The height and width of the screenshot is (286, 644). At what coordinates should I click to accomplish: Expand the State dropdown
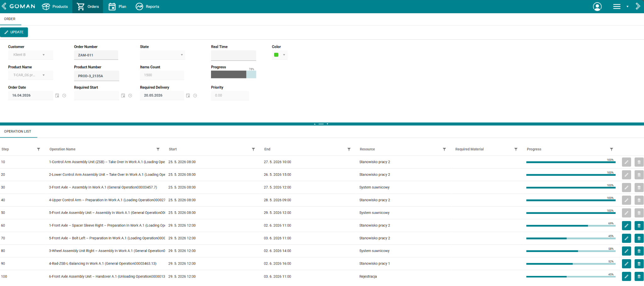[182, 55]
